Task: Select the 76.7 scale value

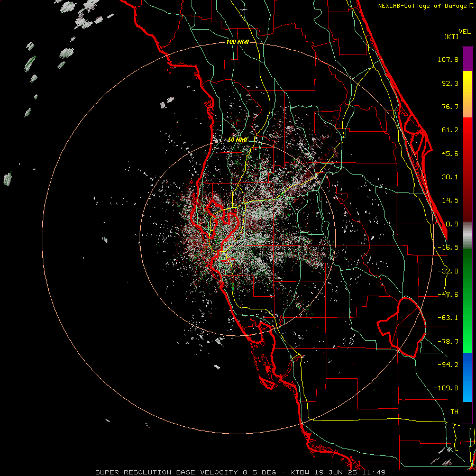Action: [450, 106]
